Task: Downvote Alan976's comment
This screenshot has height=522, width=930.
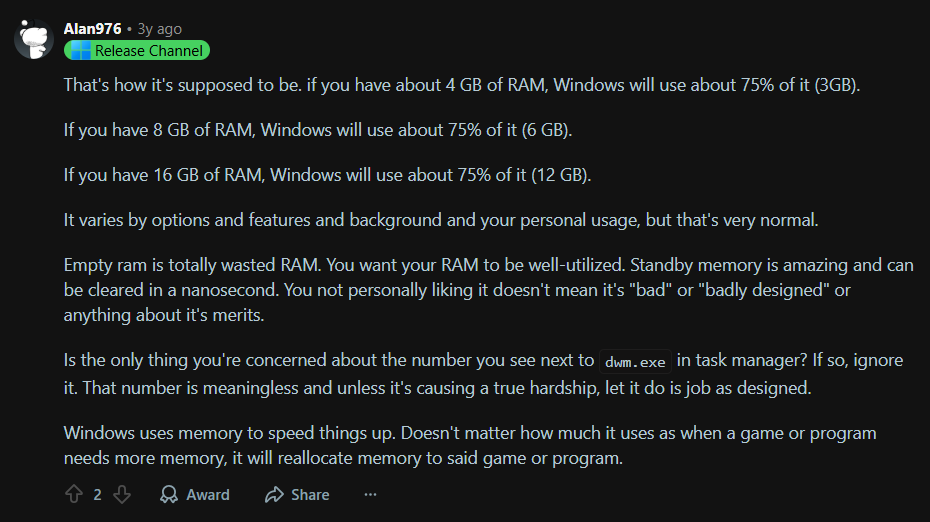Action: tap(121, 494)
